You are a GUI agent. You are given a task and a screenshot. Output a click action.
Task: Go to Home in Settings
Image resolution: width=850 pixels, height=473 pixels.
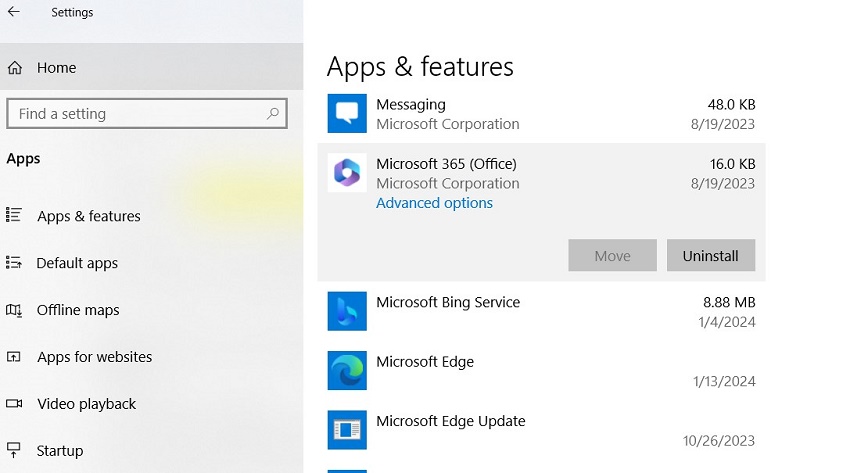coord(151,67)
